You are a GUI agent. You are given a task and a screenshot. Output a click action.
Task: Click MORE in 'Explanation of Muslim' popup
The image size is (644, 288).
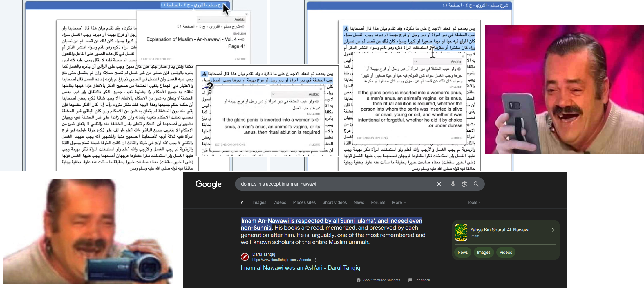coord(240,59)
